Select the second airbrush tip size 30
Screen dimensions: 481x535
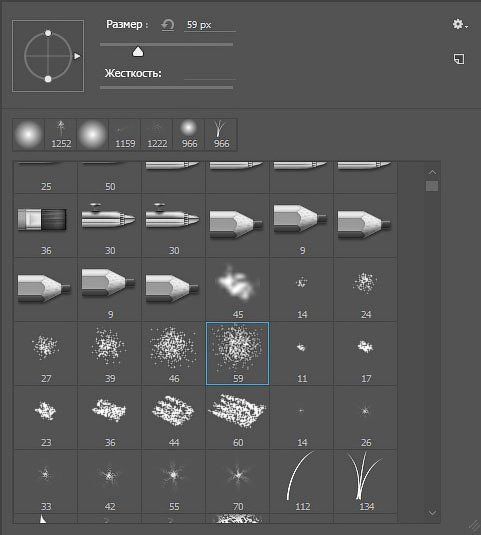[174, 226]
